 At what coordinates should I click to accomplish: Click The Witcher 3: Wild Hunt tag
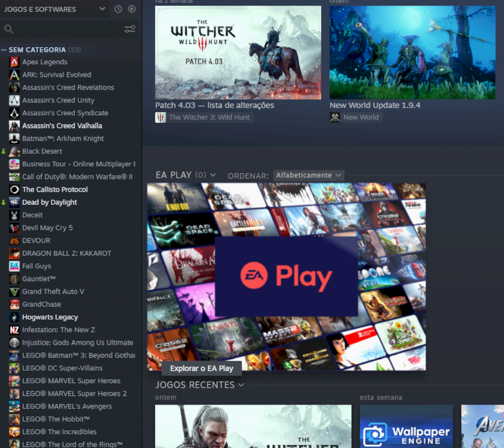click(x=204, y=117)
